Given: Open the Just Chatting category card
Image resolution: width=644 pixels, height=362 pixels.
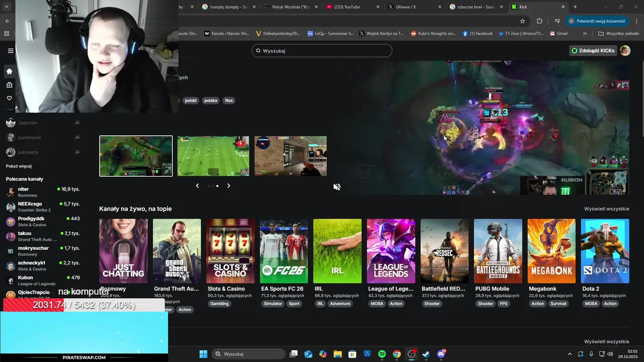Looking at the screenshot, I should pos(123,251).
